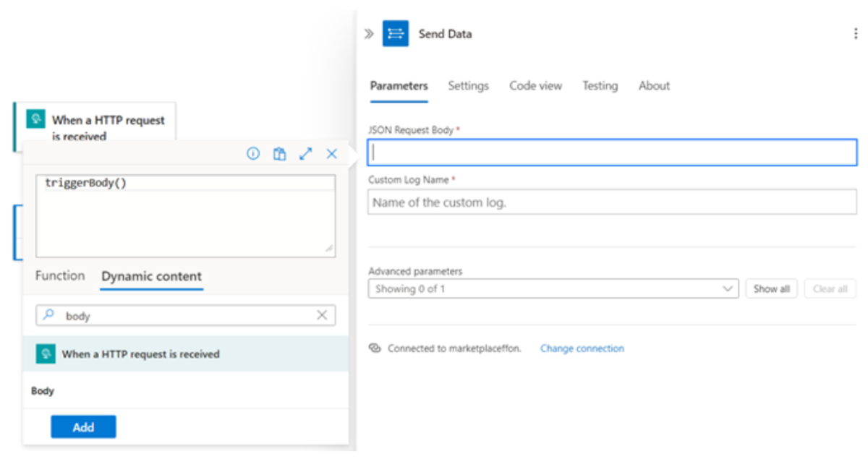The height and width of the screenshot is (459, 868).
Task: Clear the body search text
Action: (322, 315)
